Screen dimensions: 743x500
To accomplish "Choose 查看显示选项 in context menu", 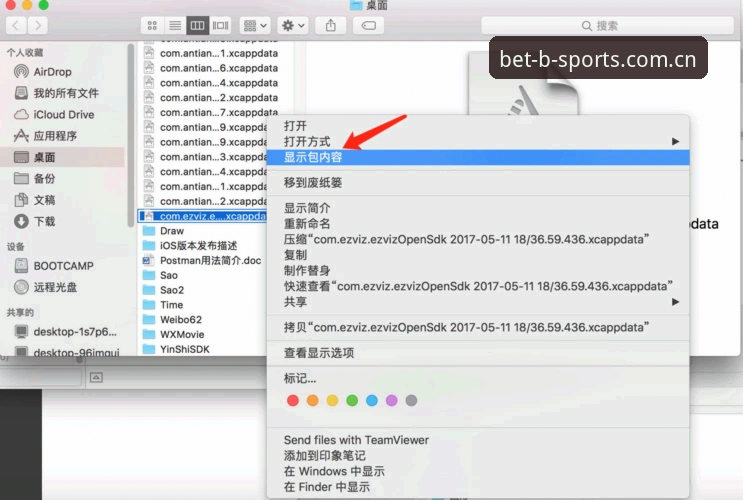I will [478, 353].
